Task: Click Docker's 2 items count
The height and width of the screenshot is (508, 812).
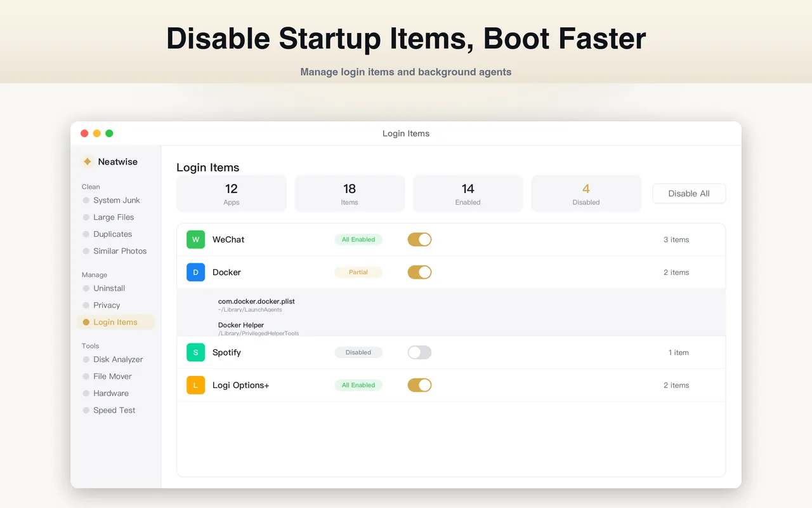Action: click(x=676, y=272)
